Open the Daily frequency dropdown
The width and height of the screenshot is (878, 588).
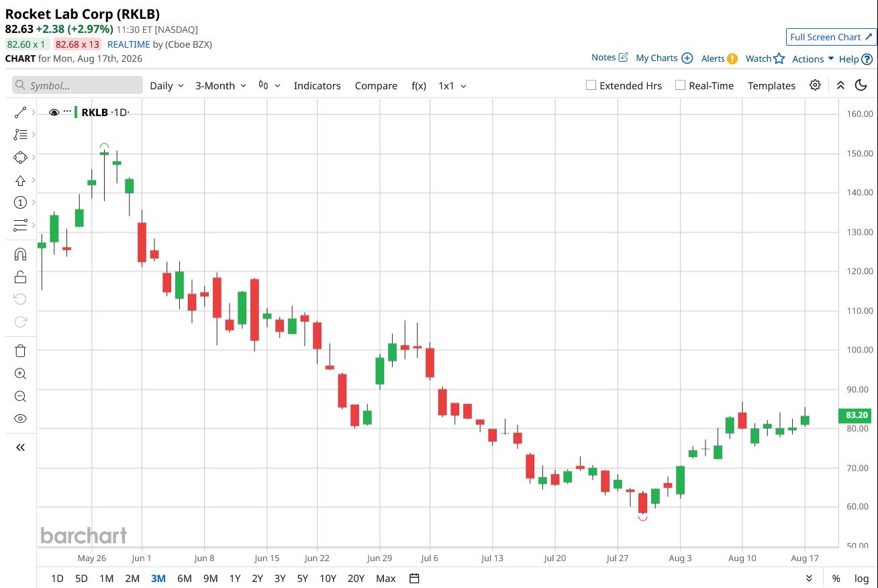[166, 85]
